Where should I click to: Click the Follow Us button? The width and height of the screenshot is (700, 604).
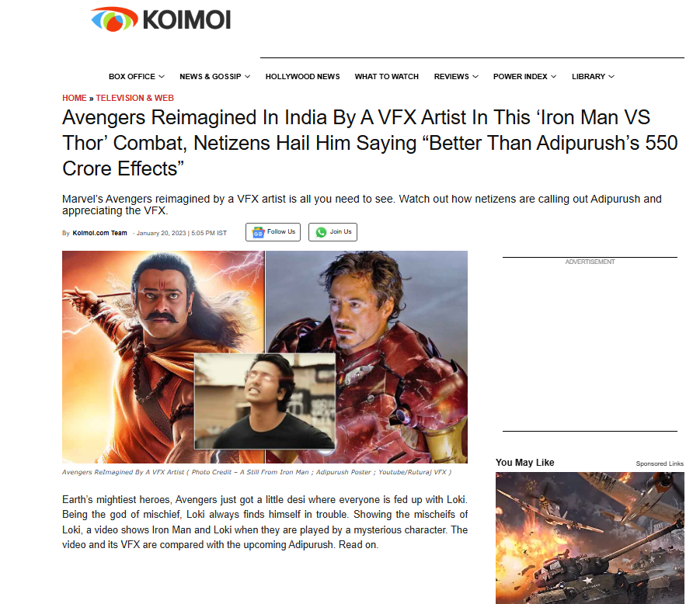[273, 232]
